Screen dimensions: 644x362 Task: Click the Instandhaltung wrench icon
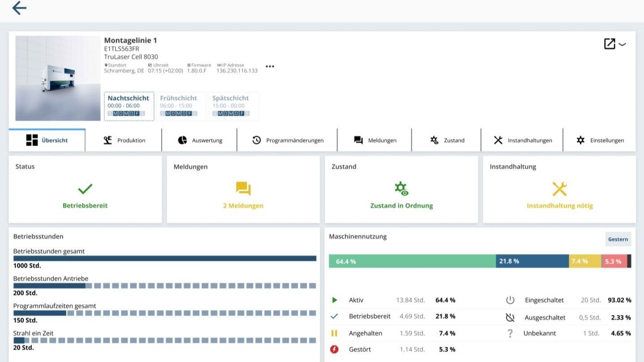[x=559, y=189]
